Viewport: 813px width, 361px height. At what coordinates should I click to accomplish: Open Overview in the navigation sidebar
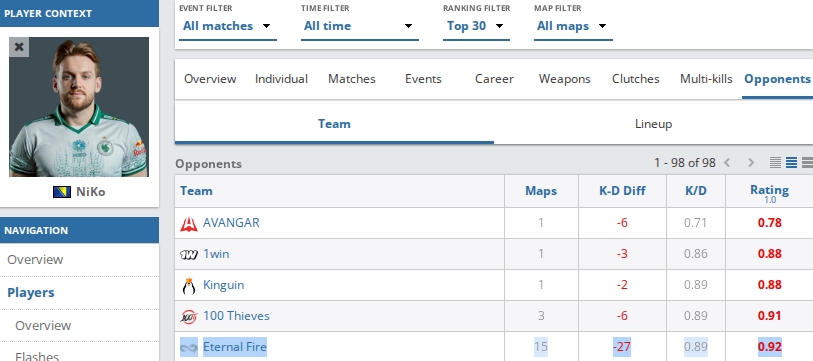point(35,259)
